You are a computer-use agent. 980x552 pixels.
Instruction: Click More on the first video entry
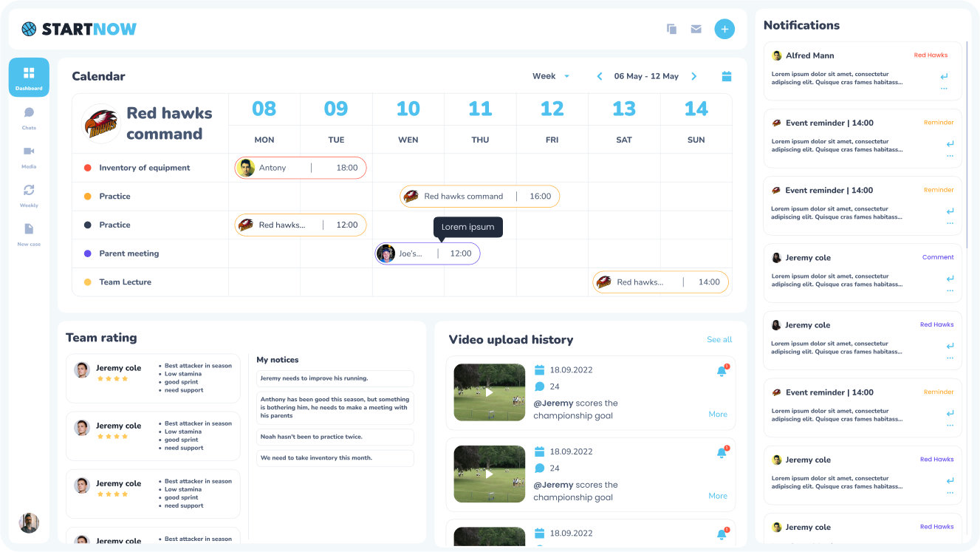point(717,415)
